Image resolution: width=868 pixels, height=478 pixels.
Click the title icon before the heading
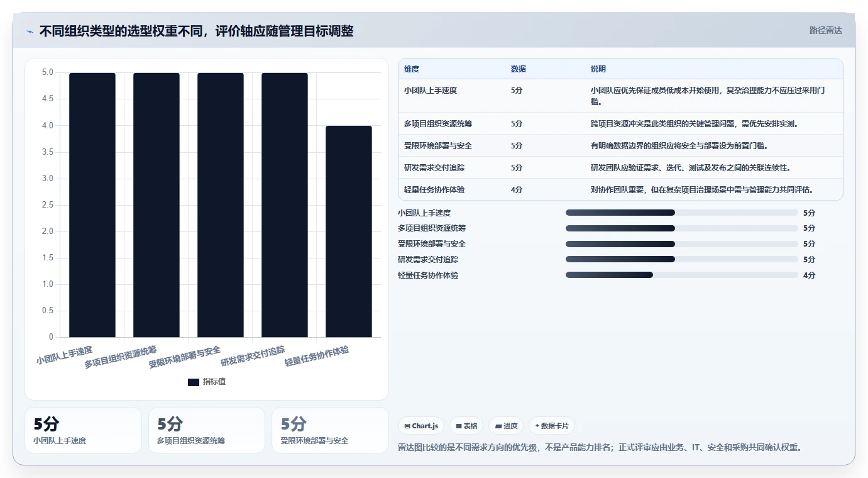30,31
